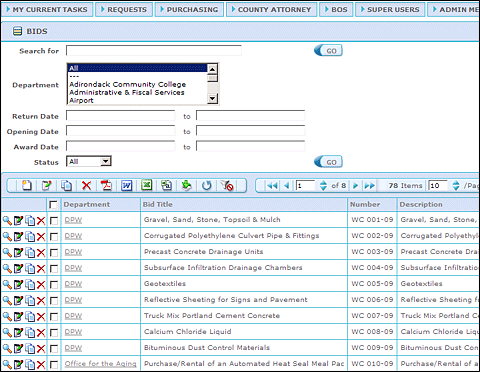This screenshot has height=372, width=480.
Task: Click magnifier view icon for Geotextiles row
Action: pyautogui.click(x=7, y=284)
